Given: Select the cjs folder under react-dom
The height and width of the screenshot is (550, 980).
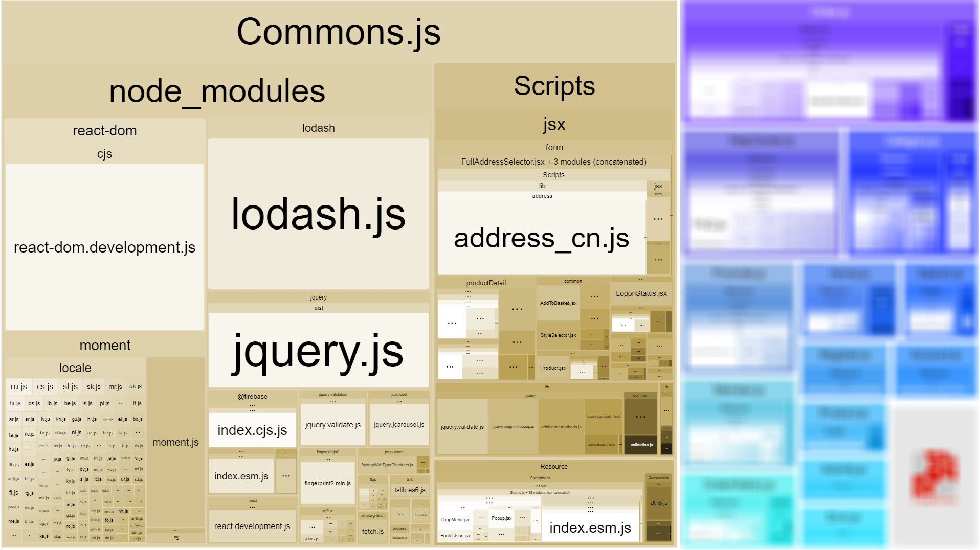Looking at the screenshot, I should [104, 154].
